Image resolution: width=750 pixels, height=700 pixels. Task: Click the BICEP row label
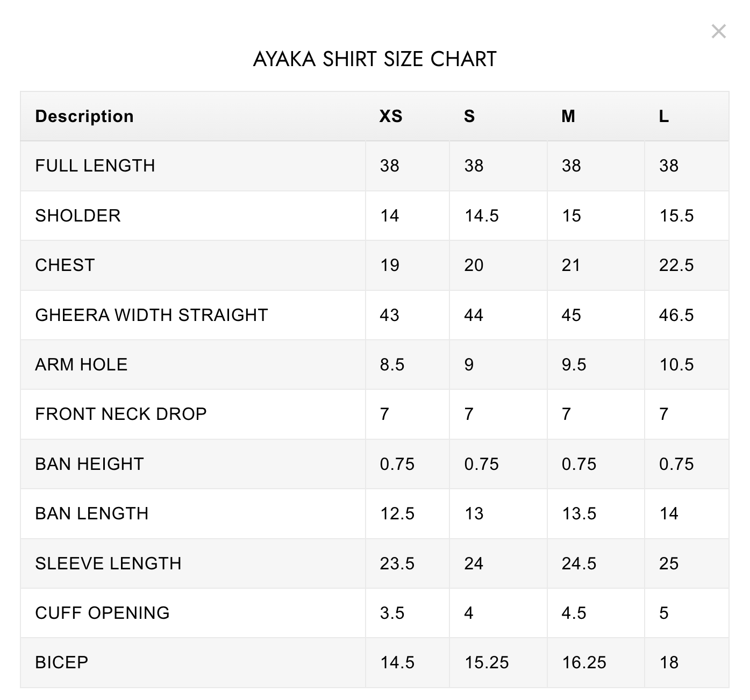tap(61, 662)
